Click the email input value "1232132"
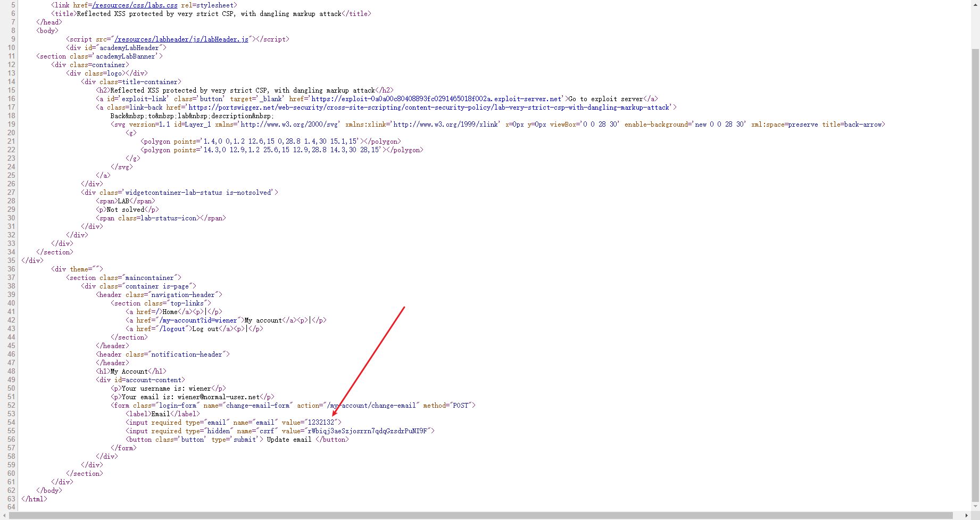The height and width of the screenshot is (520, 980). click(321, 423)
